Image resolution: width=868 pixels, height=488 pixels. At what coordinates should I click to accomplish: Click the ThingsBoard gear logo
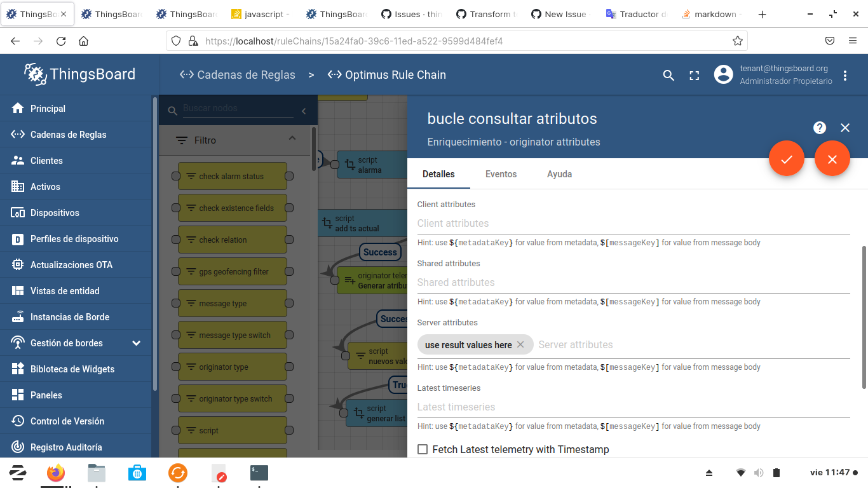click(35, 74)
